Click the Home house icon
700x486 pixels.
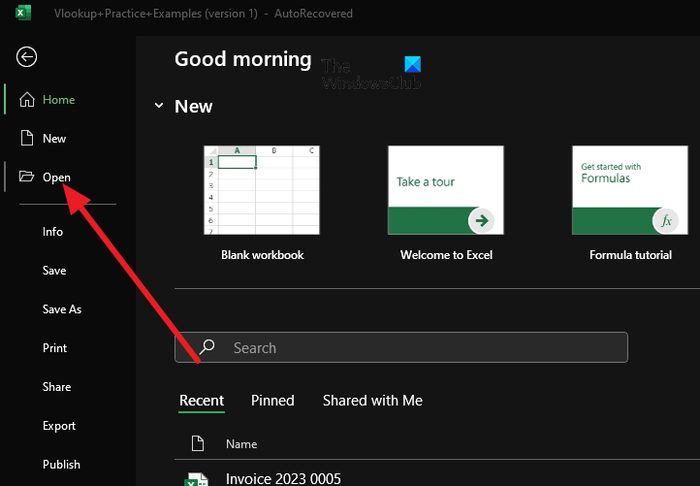tap(27, 100)
